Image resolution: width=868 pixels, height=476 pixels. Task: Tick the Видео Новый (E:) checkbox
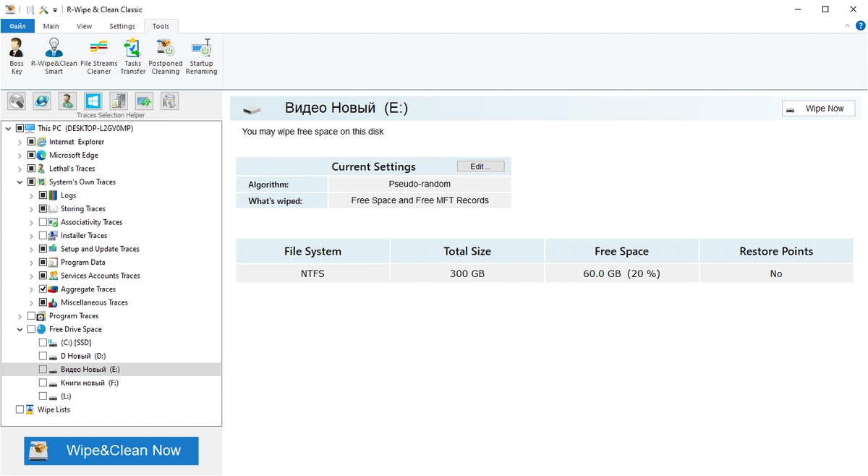[x=43, y=370]
